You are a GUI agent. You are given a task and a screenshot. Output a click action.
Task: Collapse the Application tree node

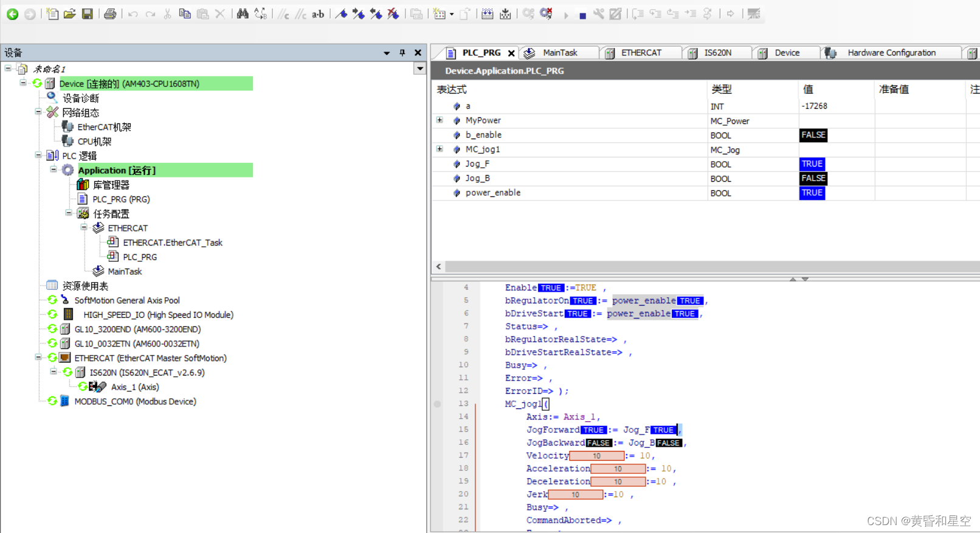53,170
